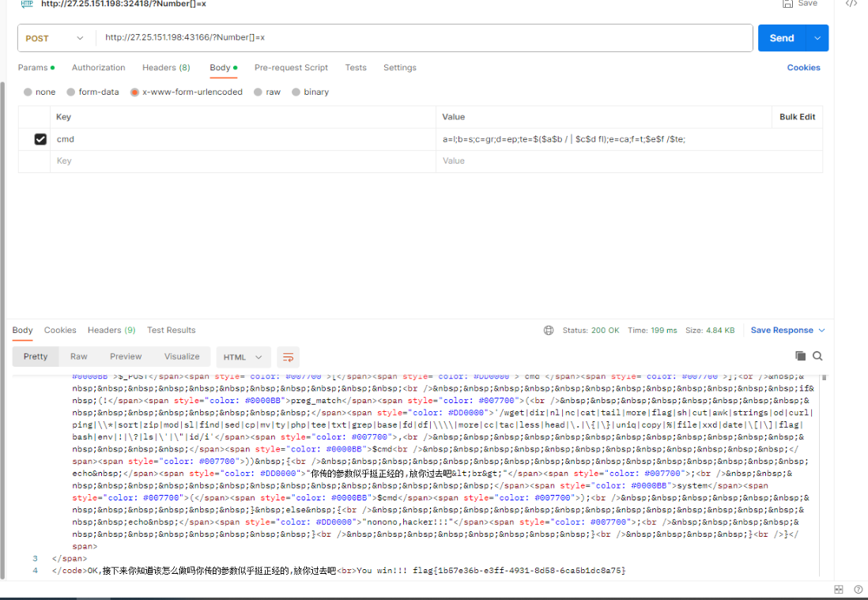Uncheck the cmd key checkbox
Viewport: 868px width, 600px height.
40,139
